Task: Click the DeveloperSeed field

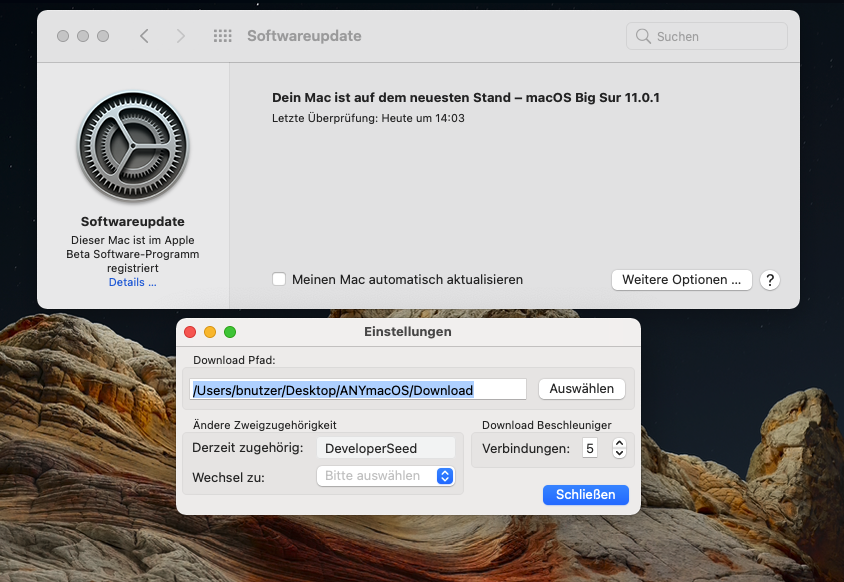Action: (385, 448)
